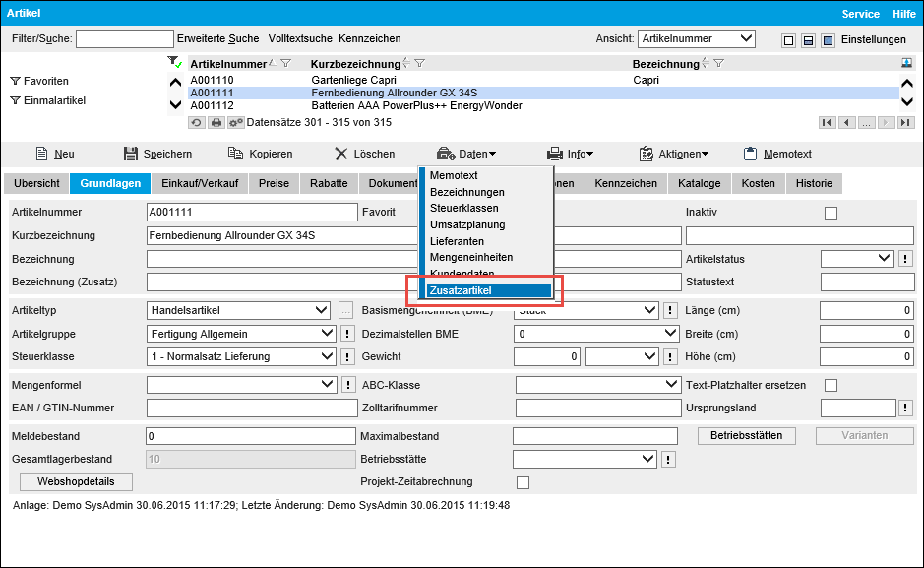Click the filter icon beside Kurzbezeichnung header

pyautogui.click(x=419, y=63)
